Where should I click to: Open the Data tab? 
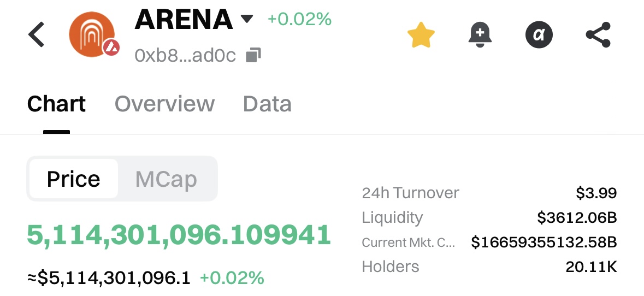267,104
